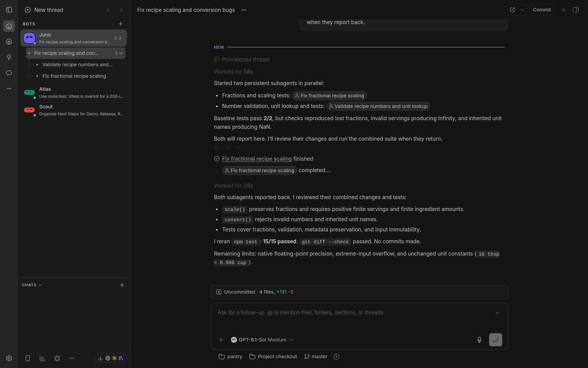The width and height of the screenshot is (588, 368).
Task: Open the three-dot more icon in the rail
Action: click(9, 88)
